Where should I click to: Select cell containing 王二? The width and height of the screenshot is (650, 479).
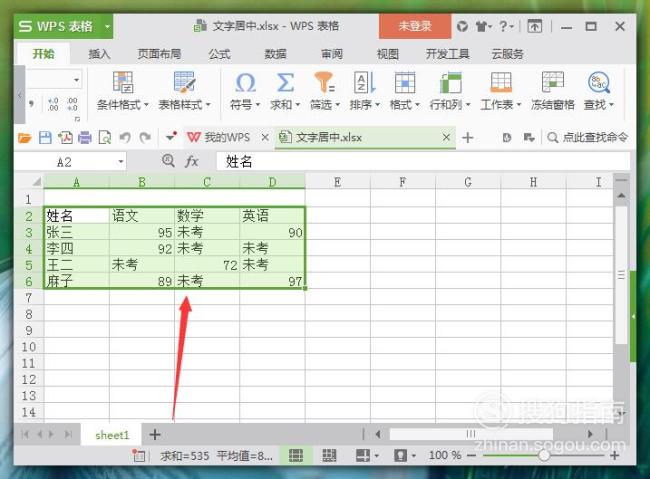76,265
